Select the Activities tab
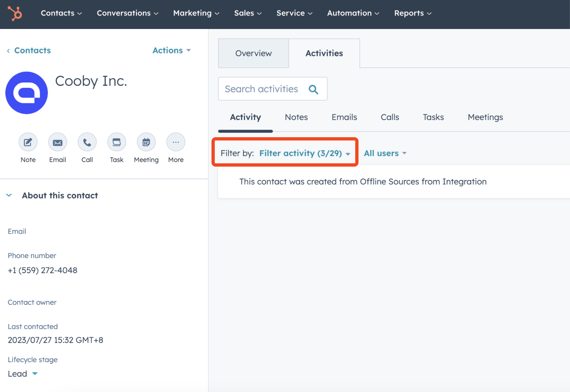The height and width of the screenshot is (392, 570). [324, 53]
